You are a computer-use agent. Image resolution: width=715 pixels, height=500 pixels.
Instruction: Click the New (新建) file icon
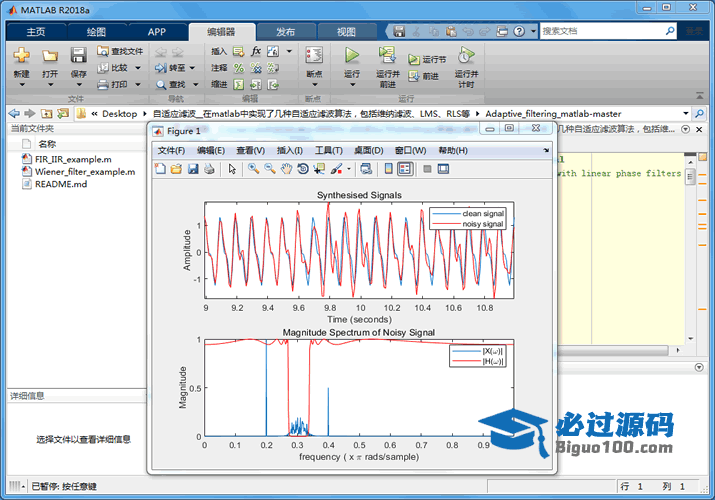pyautogui.click(x=21, y=55)
